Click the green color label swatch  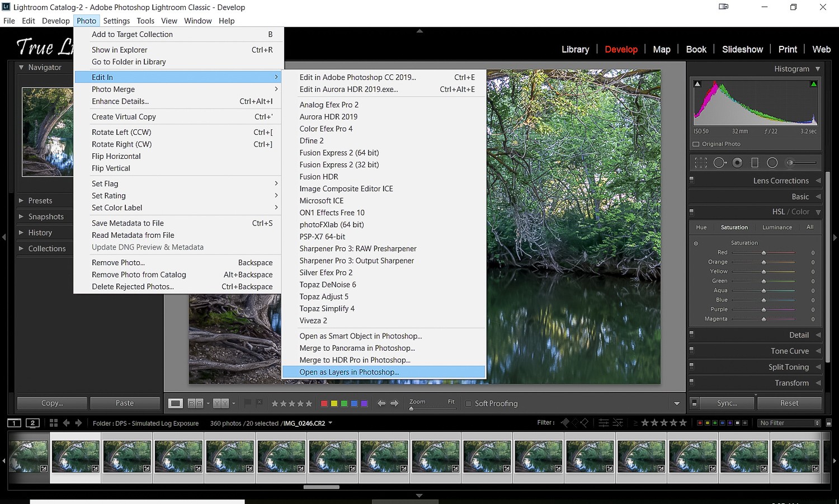344,403
